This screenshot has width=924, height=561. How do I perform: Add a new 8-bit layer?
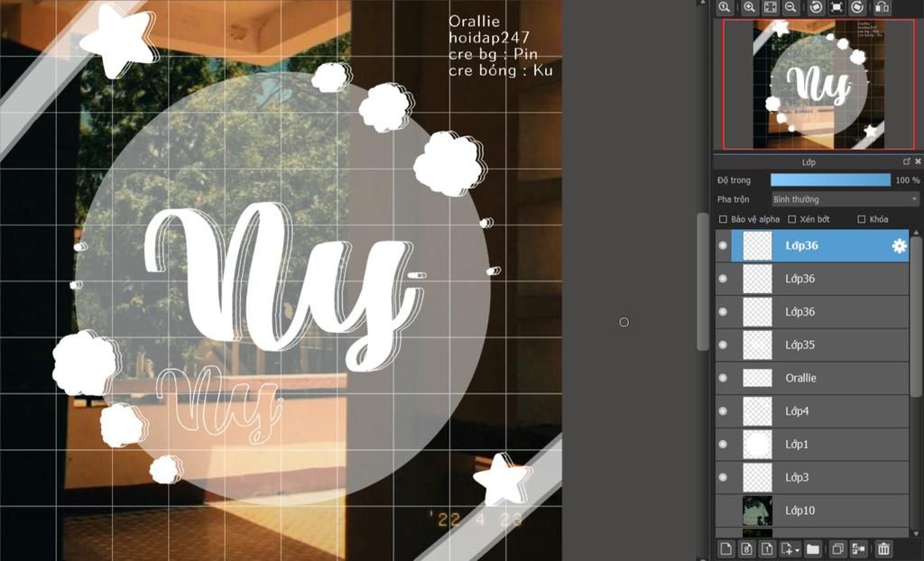(746, 549)
